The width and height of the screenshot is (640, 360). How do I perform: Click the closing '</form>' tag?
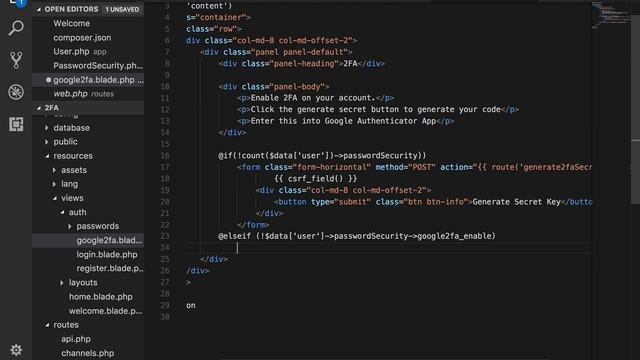tap(253, 225)
